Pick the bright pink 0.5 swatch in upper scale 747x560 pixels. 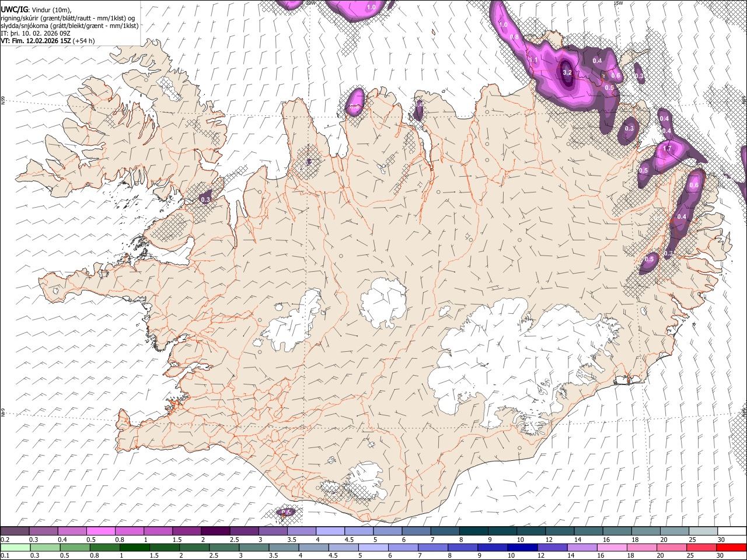(100, 531)
